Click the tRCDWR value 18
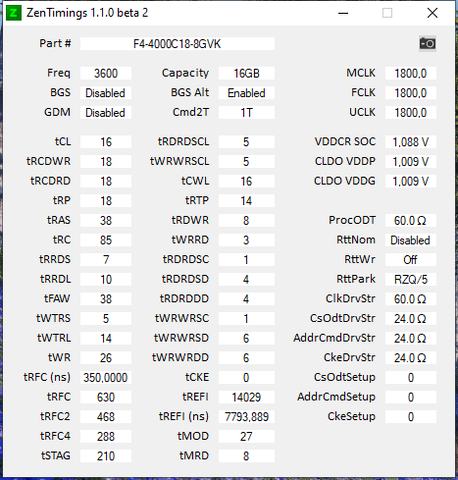Viewport: 458px width, 480px height. click(106, 162)
